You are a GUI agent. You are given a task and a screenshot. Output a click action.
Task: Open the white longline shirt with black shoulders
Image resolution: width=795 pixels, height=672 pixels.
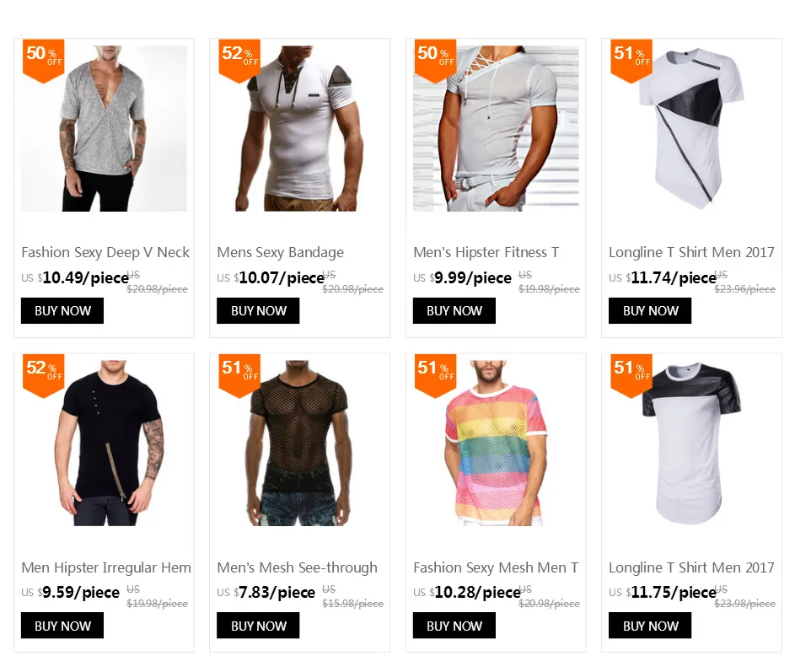[691, 444]
